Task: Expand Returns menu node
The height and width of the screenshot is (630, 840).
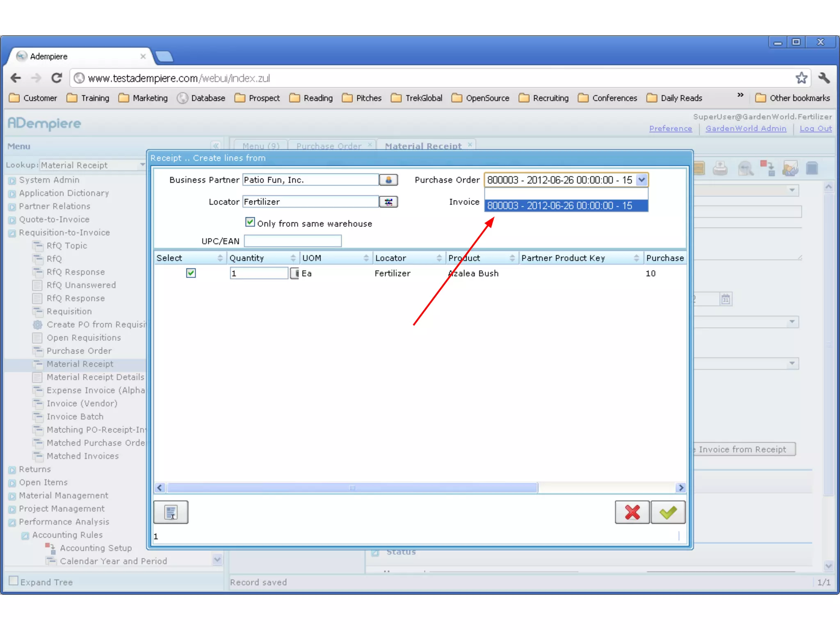Action: pos(12,470)
